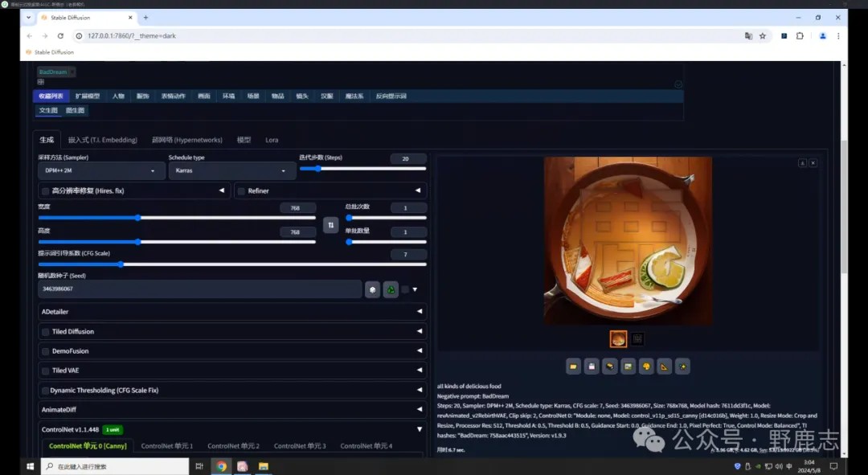Click Chrome icon on the taskbar
Viewport: 868px width, 475px height.
pyautogui.click(x=222, y=466)
